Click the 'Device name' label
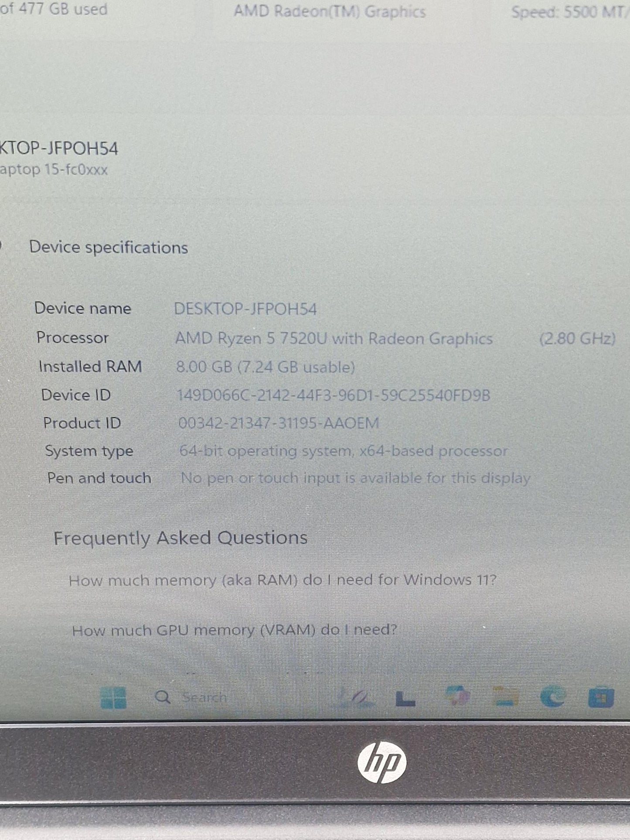The image size is (630, 840). [83, 308]
